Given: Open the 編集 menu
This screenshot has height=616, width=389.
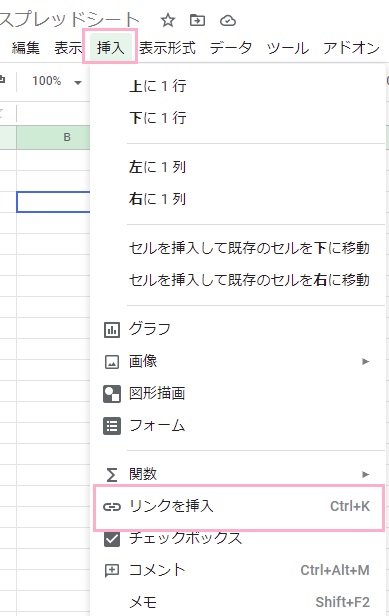Looking at the screenshot, I should click(x=26, y=48).
